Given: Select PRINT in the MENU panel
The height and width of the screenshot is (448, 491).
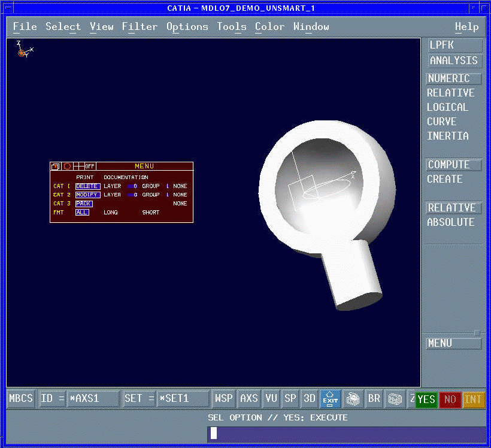Looking at the screenshot, I should click(x=85, y=177).
